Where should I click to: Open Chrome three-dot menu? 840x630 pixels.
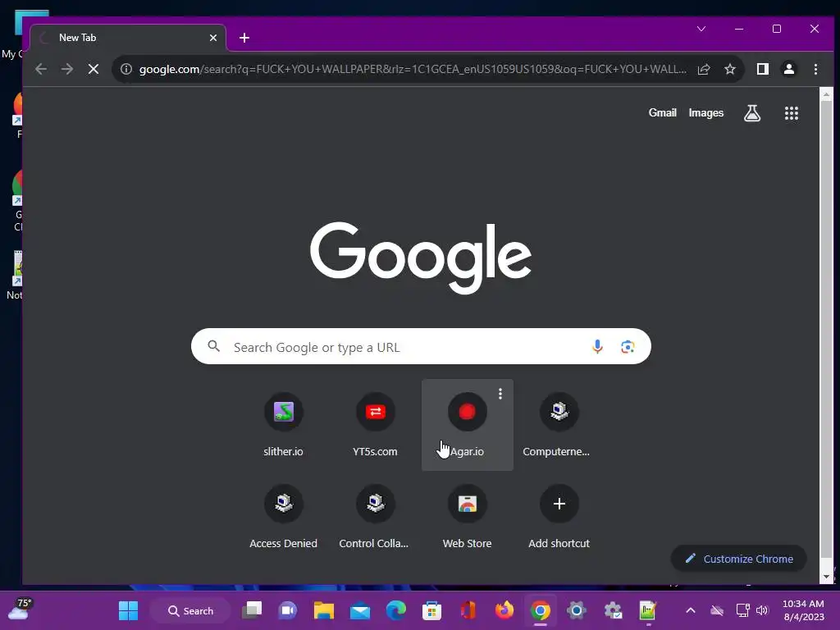coord(815,69)
